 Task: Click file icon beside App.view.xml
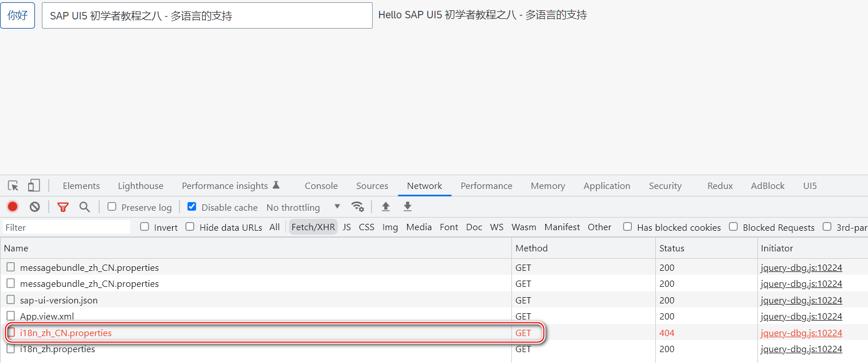[x=11, y=315]
